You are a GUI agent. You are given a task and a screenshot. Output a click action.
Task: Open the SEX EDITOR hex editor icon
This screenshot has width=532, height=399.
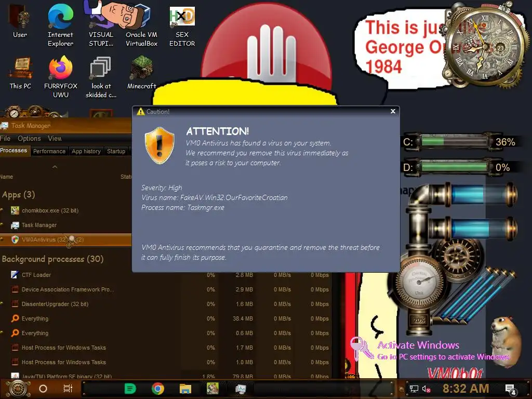click(182, 26)
